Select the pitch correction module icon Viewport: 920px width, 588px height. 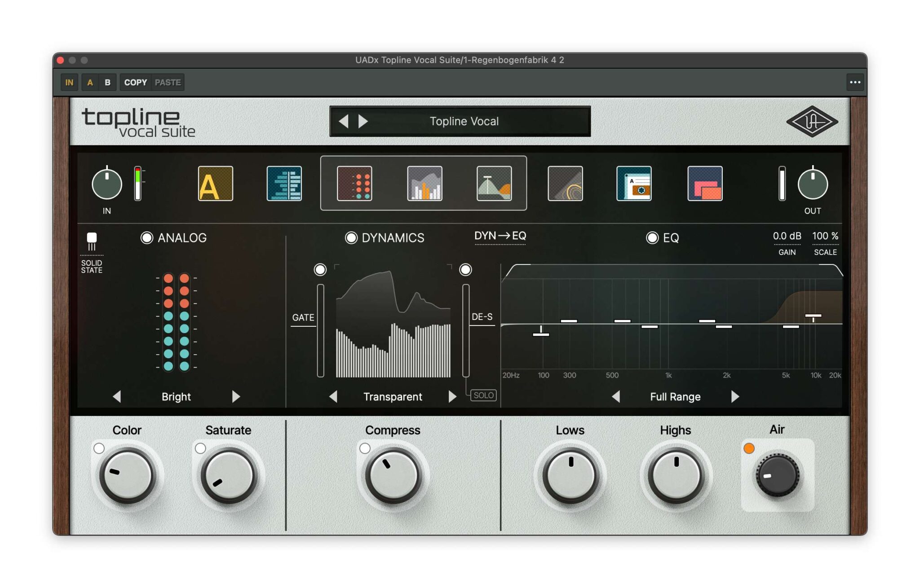[216, 184]
